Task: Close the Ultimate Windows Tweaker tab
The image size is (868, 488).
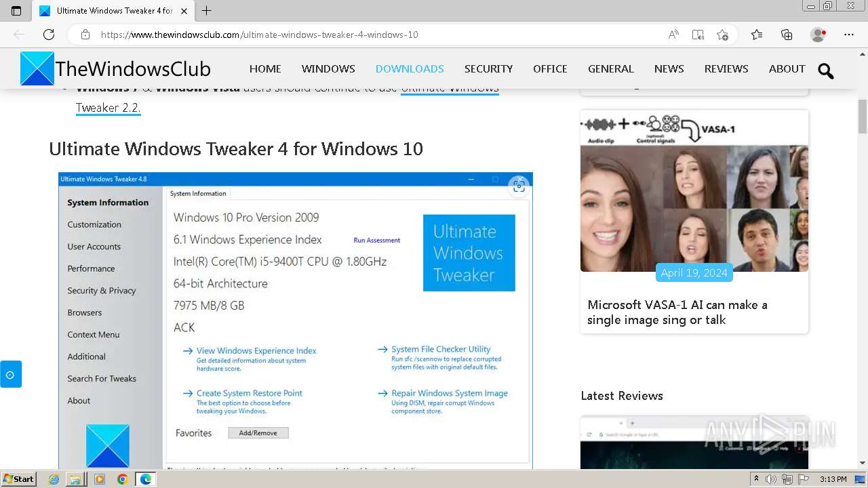Action: (x=184, y=11)
